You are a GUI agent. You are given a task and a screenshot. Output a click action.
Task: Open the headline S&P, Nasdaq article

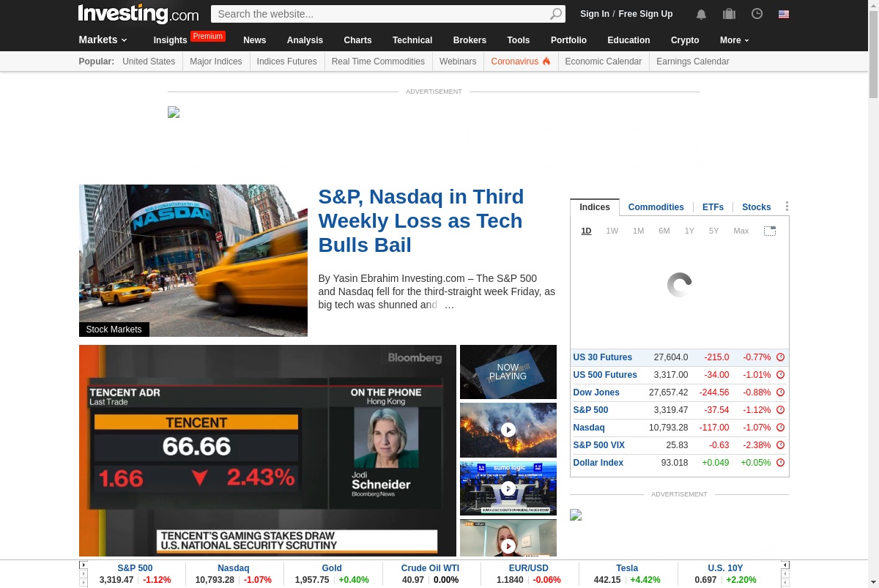[x=421, y=220]
